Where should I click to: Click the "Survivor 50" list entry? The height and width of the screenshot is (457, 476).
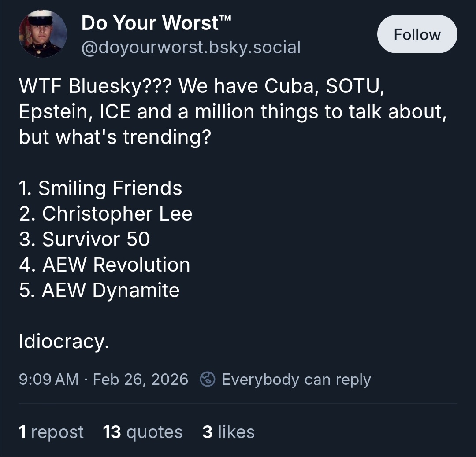96,239
